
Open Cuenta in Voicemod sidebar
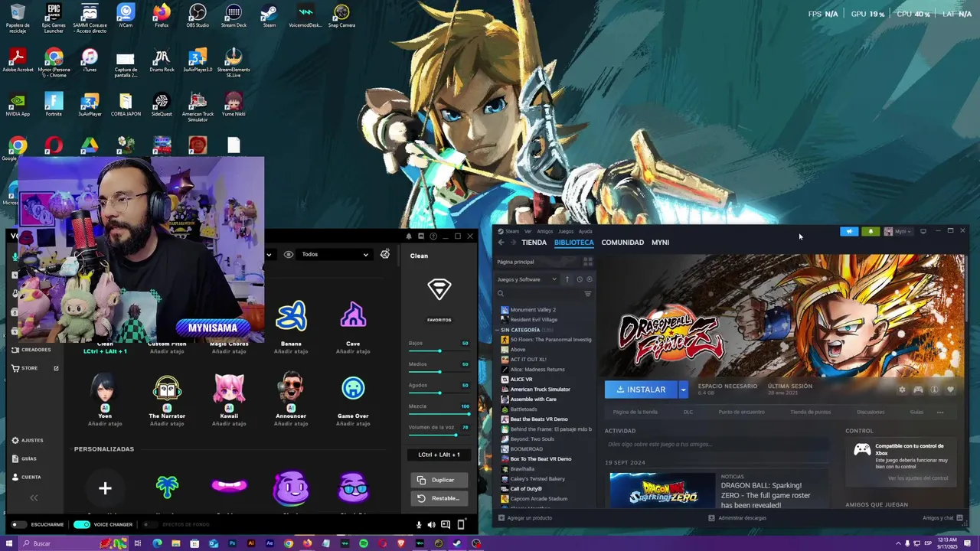point(26,477)
